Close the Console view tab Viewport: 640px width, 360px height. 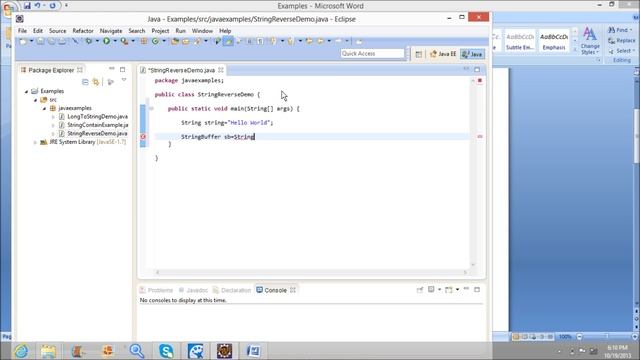(293, 290)
